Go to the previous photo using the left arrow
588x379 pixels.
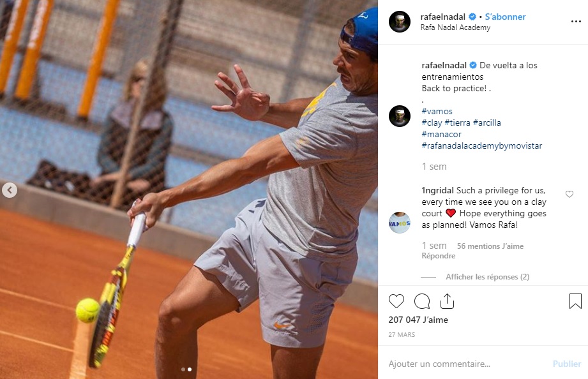click(10, 190)
